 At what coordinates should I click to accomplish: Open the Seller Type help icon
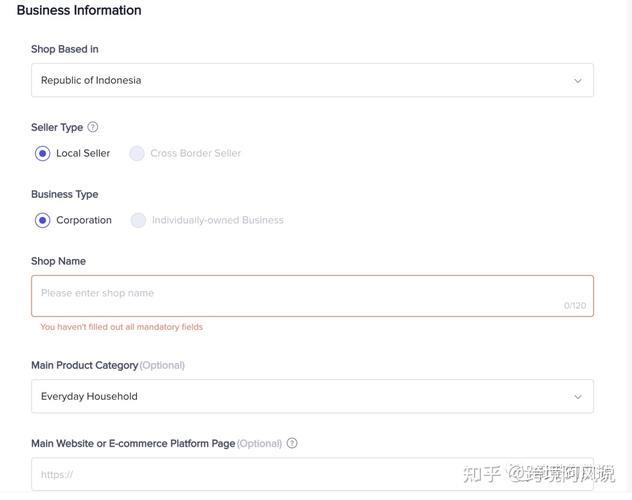(x=93, y=127)
